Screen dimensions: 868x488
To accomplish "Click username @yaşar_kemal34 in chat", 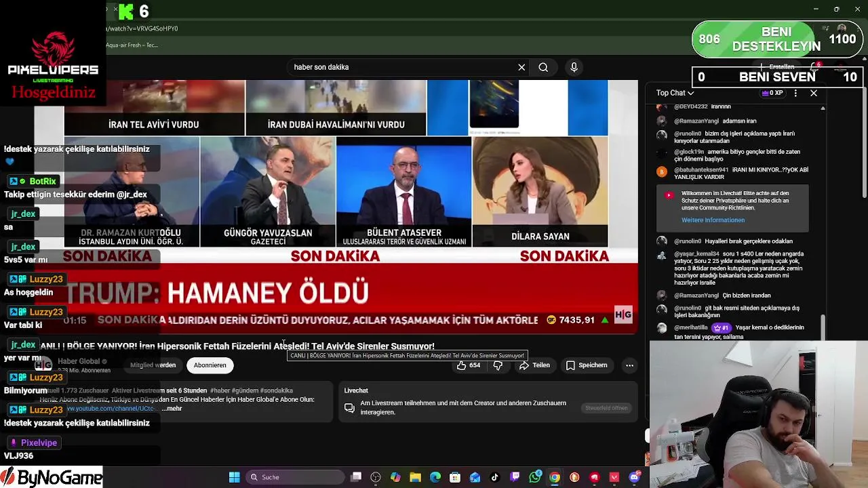I will pyautogui.click(x=696, y=254).
